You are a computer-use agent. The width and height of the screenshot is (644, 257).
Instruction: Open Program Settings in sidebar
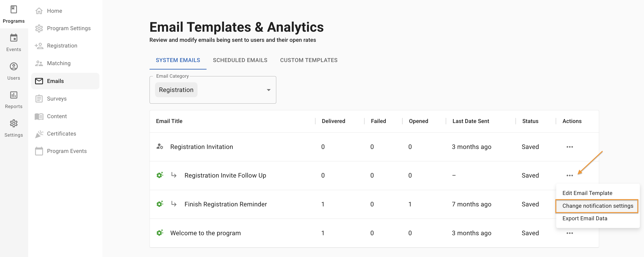(68, 28)
